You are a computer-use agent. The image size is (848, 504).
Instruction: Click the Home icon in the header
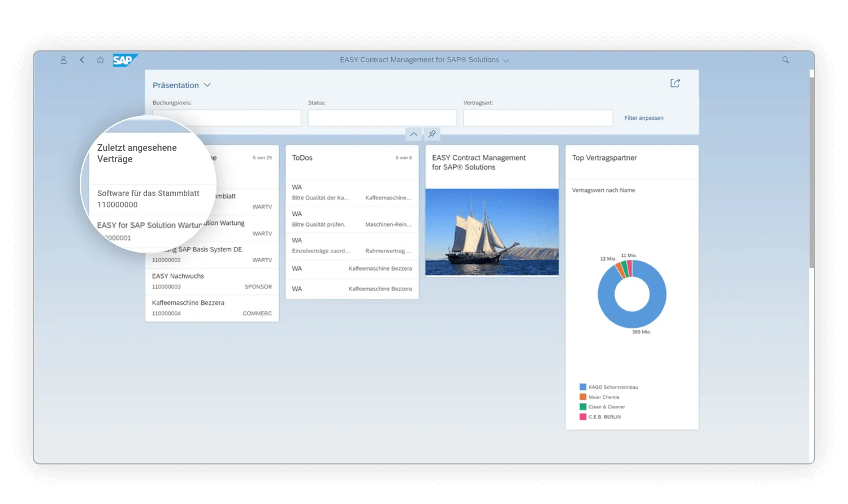tap(100, 60)
